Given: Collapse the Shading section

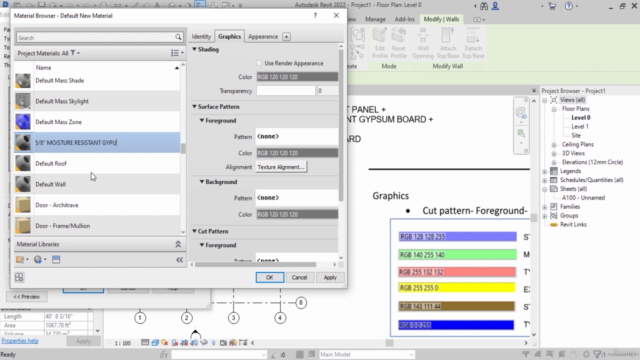Looking at the screenshot, I should 195,49.
